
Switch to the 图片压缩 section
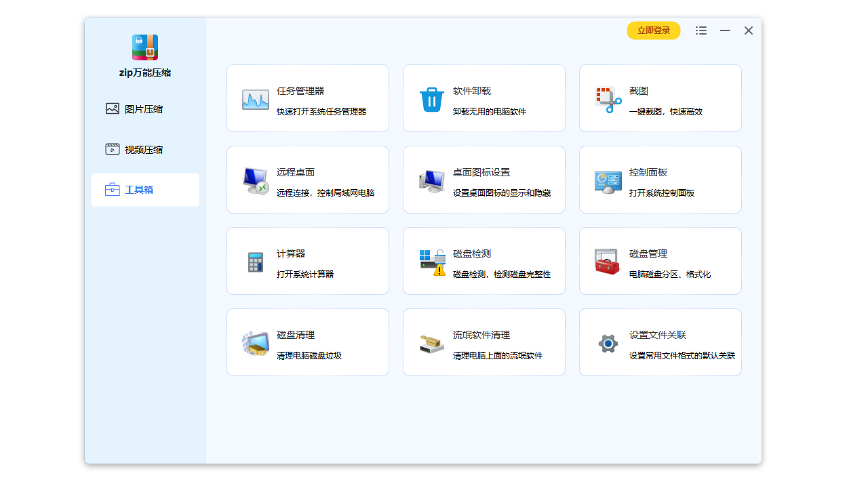tap(144, 108)
